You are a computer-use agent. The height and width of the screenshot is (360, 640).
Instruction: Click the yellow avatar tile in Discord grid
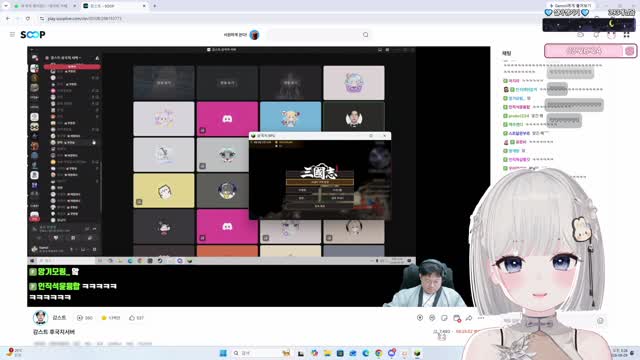tap(164, 191)
